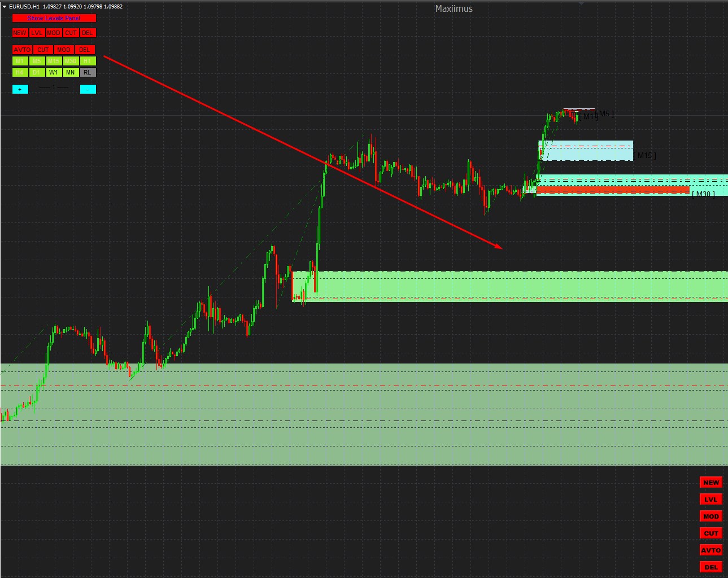The image size is (728, 578).
Task: Toggle the M1 timeframe button
Action: 20,61
